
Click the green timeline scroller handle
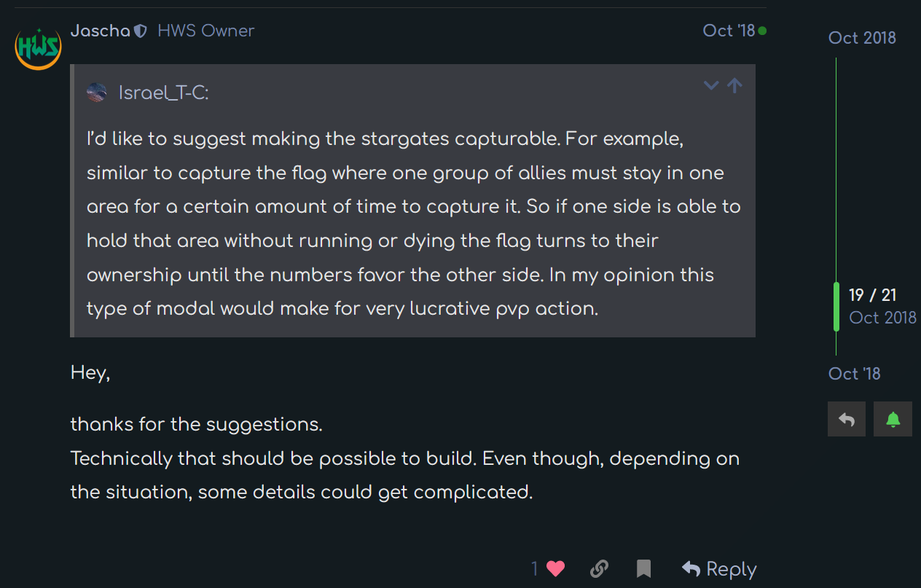coord(836,307)
